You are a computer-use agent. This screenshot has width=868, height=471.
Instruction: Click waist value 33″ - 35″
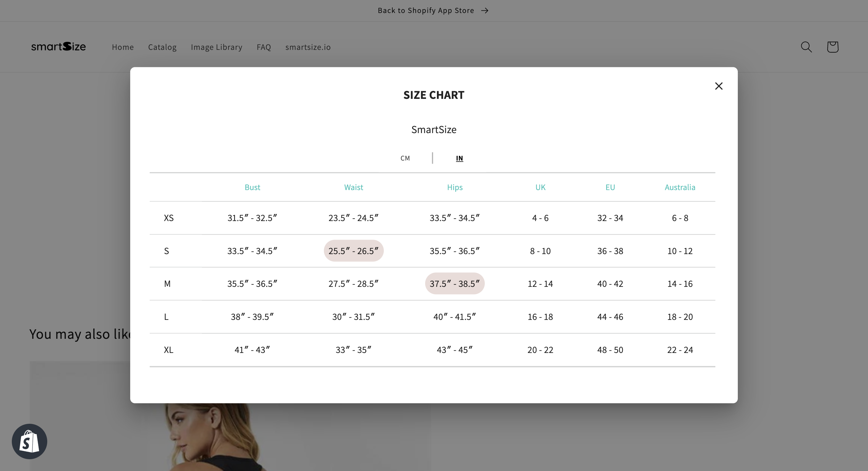point(353,350)
